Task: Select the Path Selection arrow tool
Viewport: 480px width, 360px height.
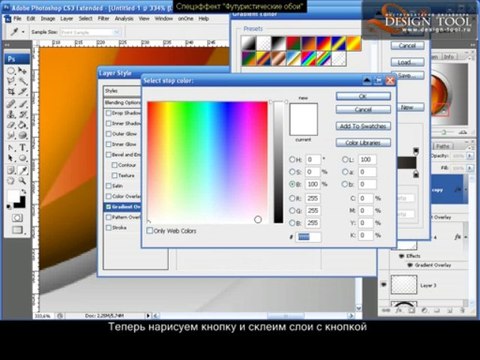Action: point(11,158)
